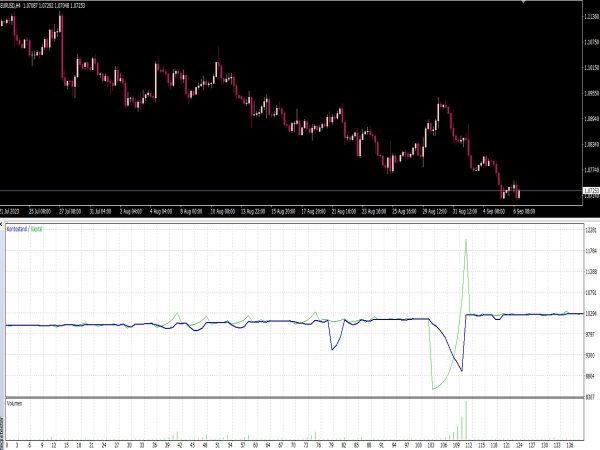Click trade number 79 on the bottom axis
Screen dimensions: 600x450
(x=331, y=445)
